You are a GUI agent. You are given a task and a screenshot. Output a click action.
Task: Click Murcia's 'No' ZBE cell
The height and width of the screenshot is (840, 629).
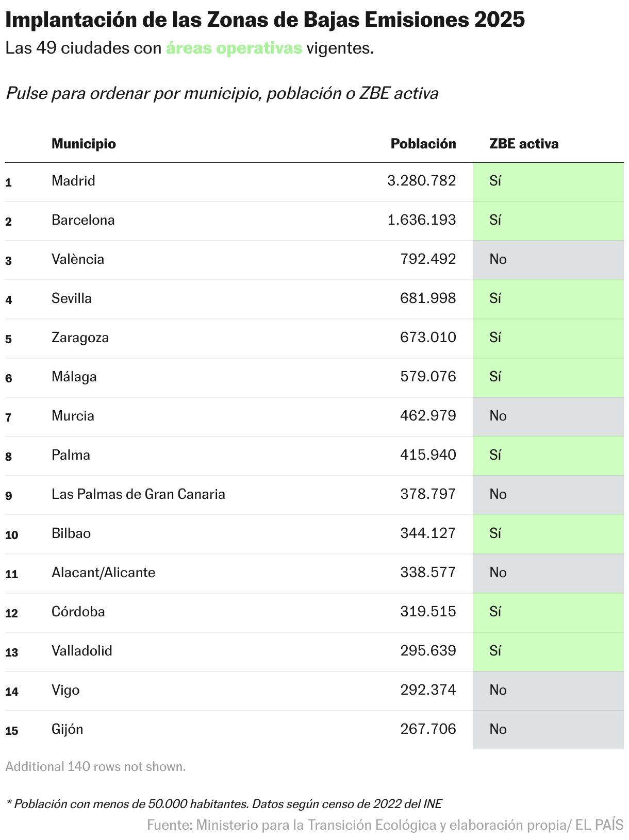point(548,416)
